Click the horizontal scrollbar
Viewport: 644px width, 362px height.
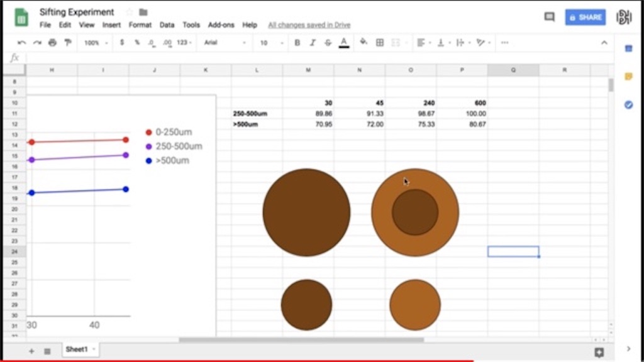pyautogui.click(x=301, y=340)
